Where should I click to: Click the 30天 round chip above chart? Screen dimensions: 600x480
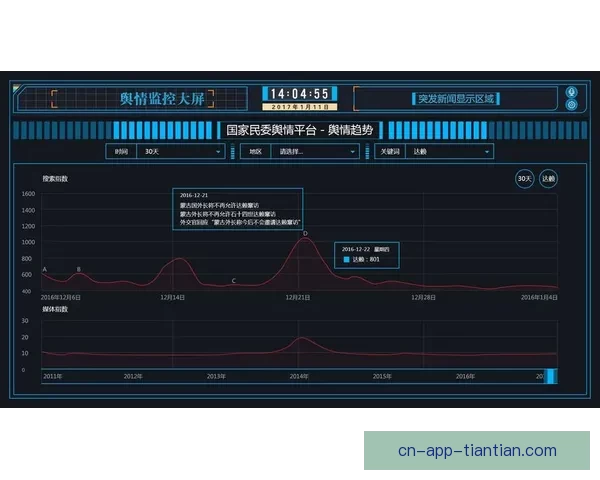tap(525, 178)
